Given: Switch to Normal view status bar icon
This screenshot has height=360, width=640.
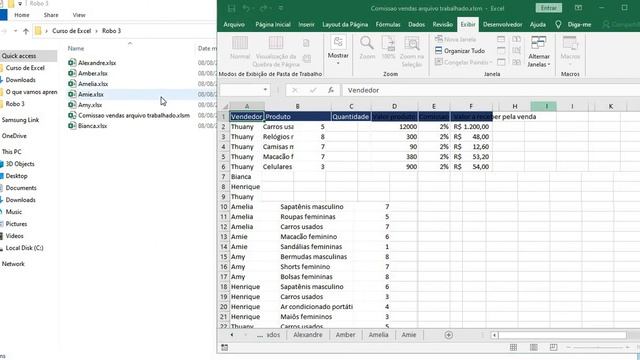Looking at the screenshot, I should pos(513,347).
